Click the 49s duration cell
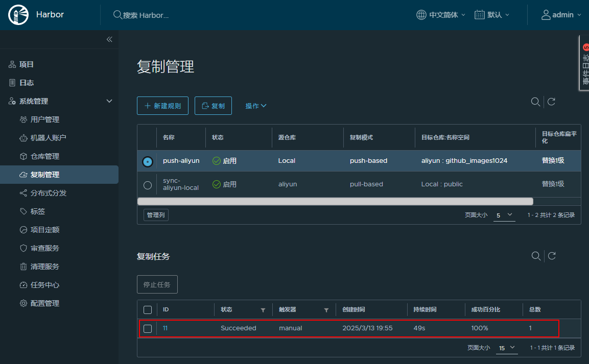The width and height of the screenshot is (589, 364). pos(419,328)
